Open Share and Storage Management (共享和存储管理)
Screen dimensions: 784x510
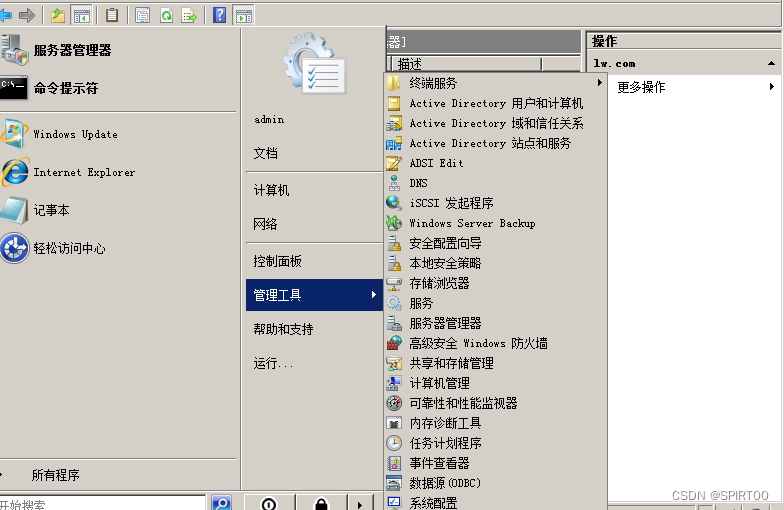496,363
